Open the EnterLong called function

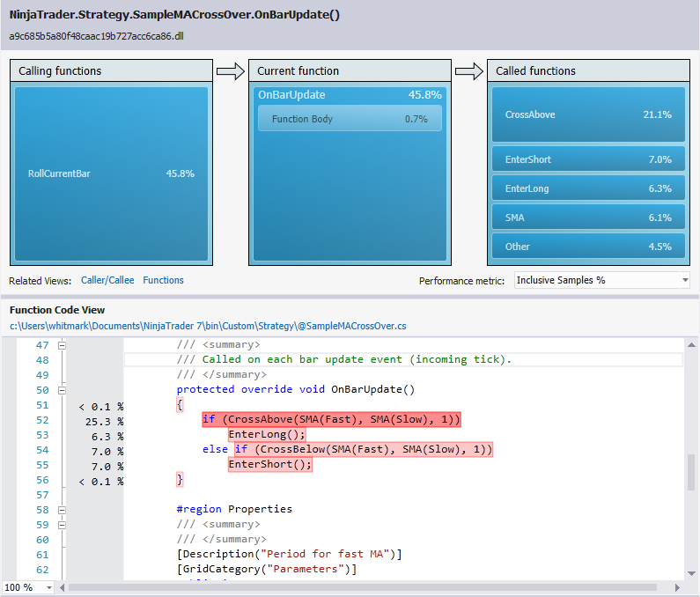pyautogui.click(x=588, y=188)
